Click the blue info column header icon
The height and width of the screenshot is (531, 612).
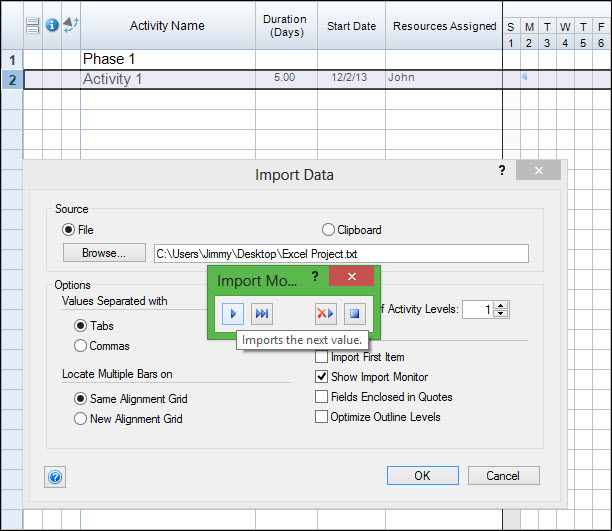pyautogui.click(x=52, y=25)
